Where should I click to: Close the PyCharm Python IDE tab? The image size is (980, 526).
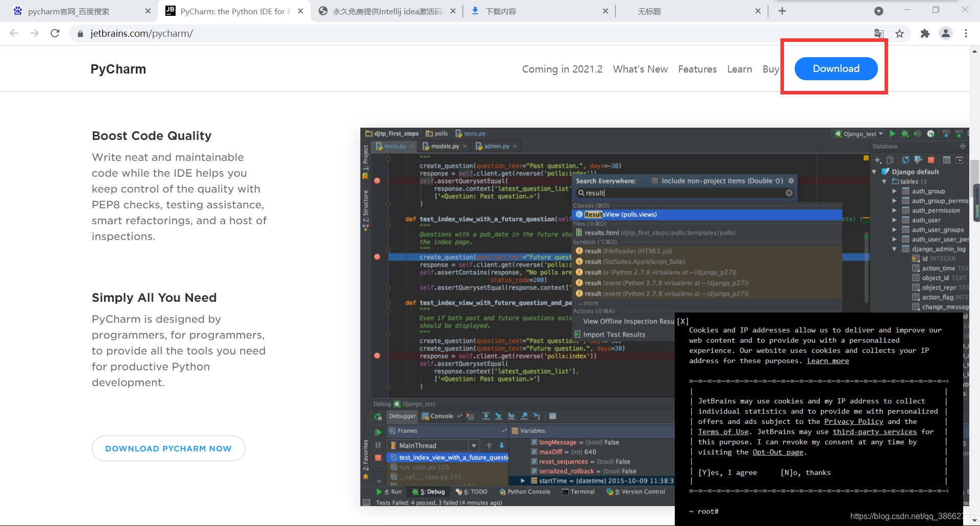[x=301, y=11]
